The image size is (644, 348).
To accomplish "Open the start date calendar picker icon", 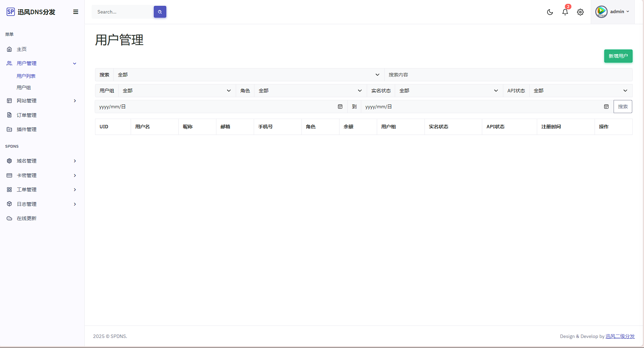I will pyautogui.click(x=340, y=107).
